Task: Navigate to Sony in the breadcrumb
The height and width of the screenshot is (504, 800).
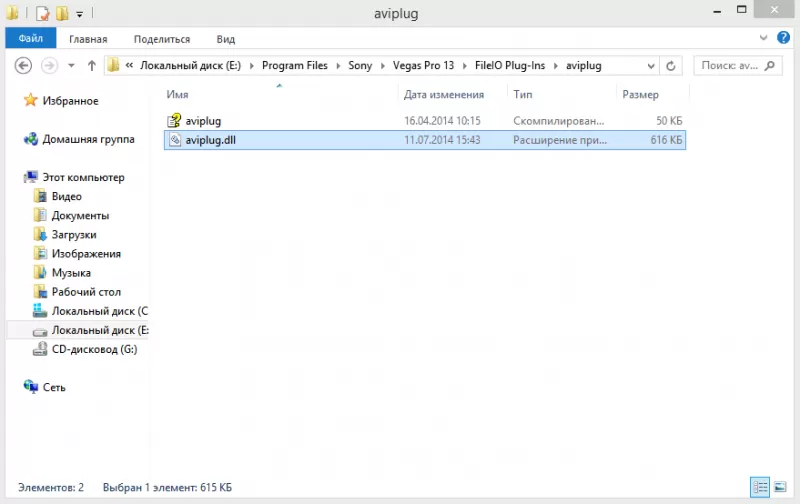Action: coord(360,66)
